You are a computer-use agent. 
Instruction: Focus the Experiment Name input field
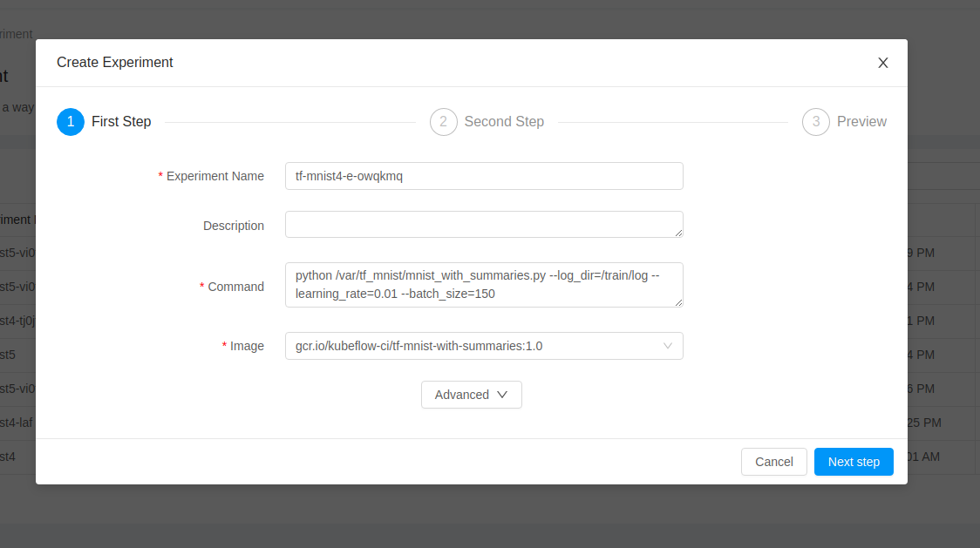[484, 176]
